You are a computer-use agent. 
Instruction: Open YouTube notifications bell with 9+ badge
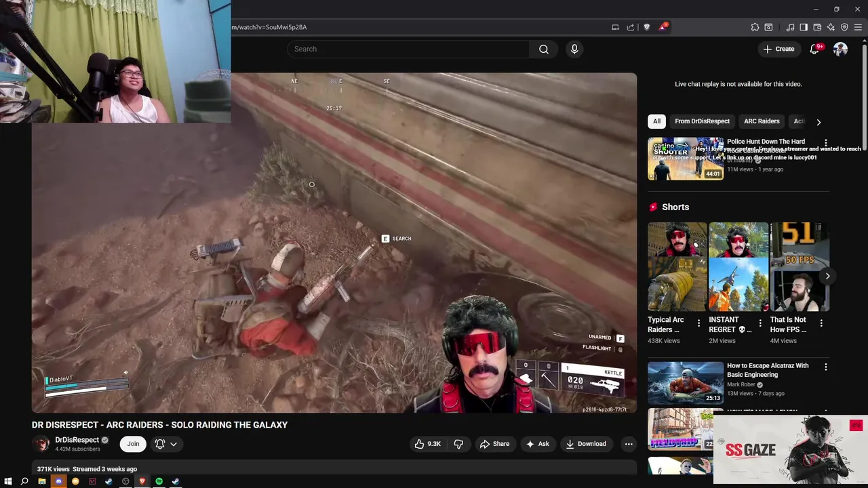pyautogui.click(x=815, y=49)
